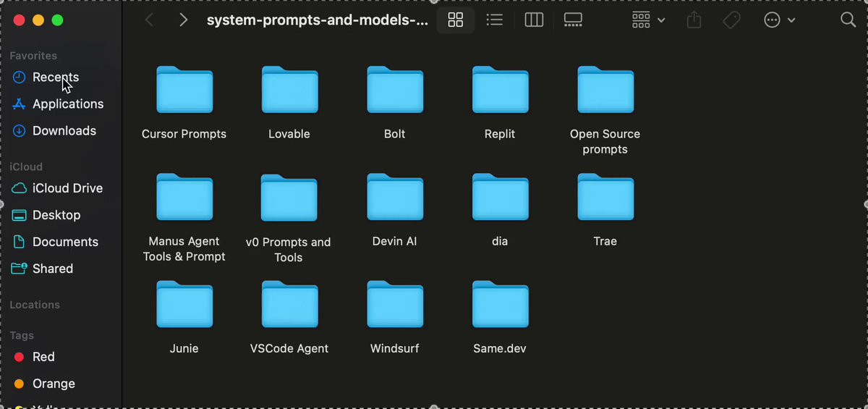
Task: Click the Devin AI folder name
Action: click(x=395, y=241)
